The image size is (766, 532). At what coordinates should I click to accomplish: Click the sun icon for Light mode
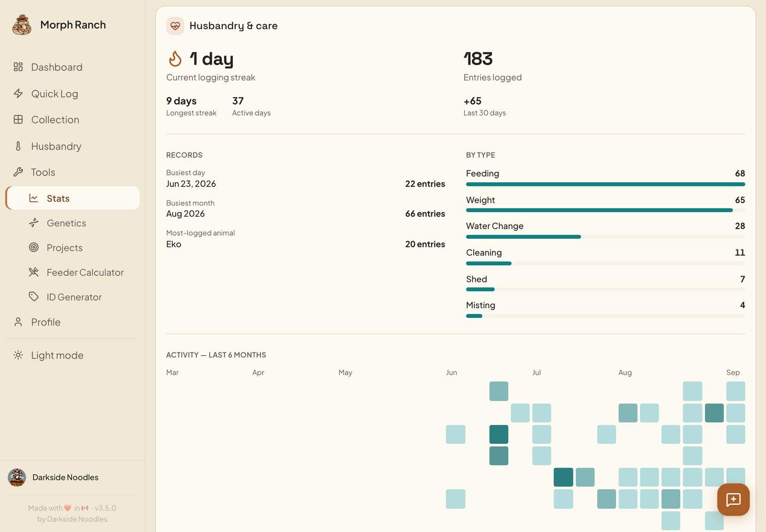pyautogui.click(x=18, y=355)
